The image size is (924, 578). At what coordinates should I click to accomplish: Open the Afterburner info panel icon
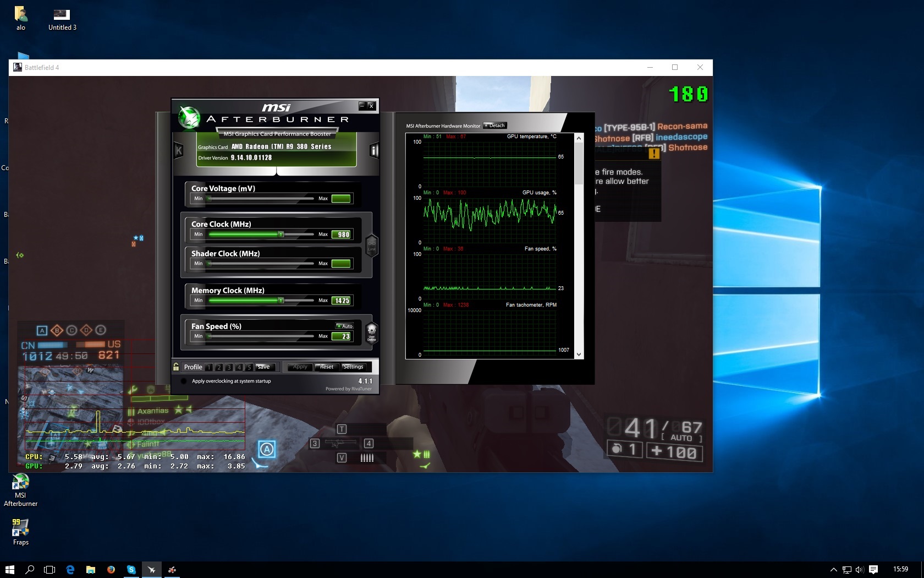(x=375, y=150)
